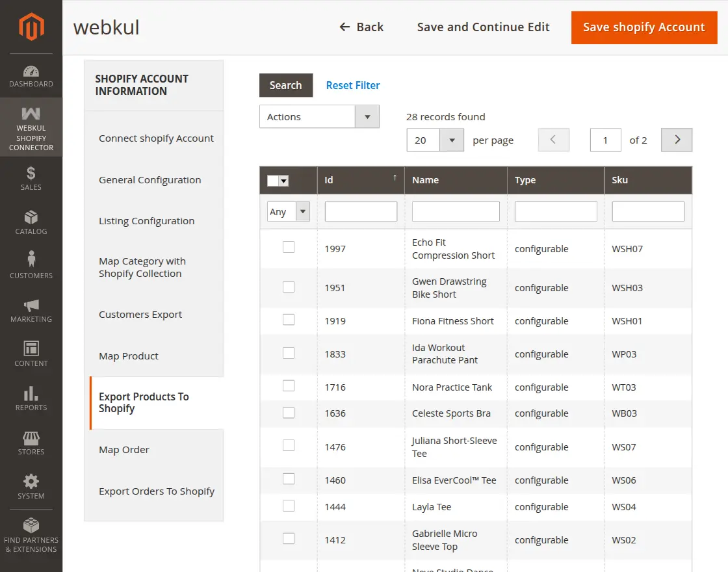The image size is (728, 572).
Task: Select the Fiona Fitness Short row checkbox
Action: point(289,319)
